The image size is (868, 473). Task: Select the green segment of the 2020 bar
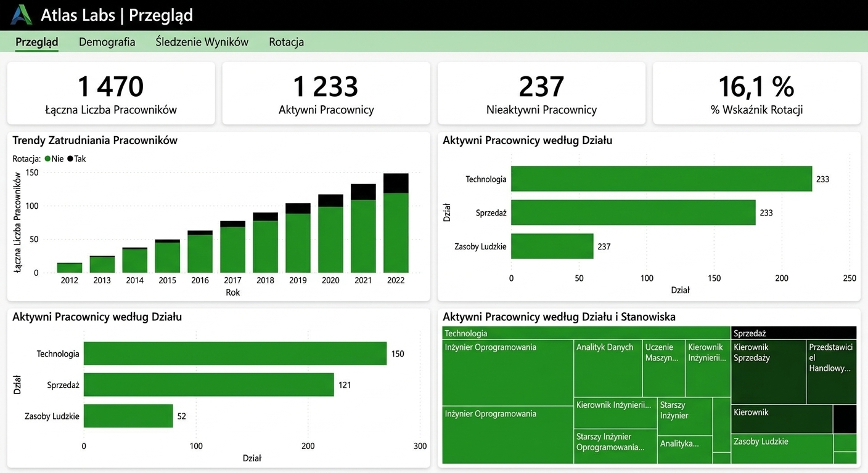click(x=330, y=240)
